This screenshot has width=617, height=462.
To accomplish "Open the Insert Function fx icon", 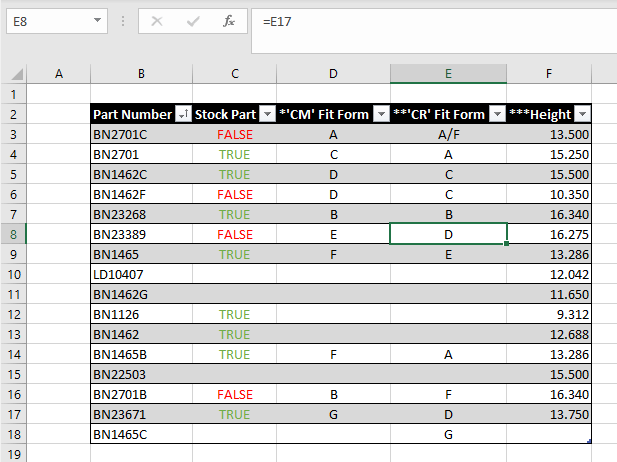I will pyautogui.click(x=229, y=21).
